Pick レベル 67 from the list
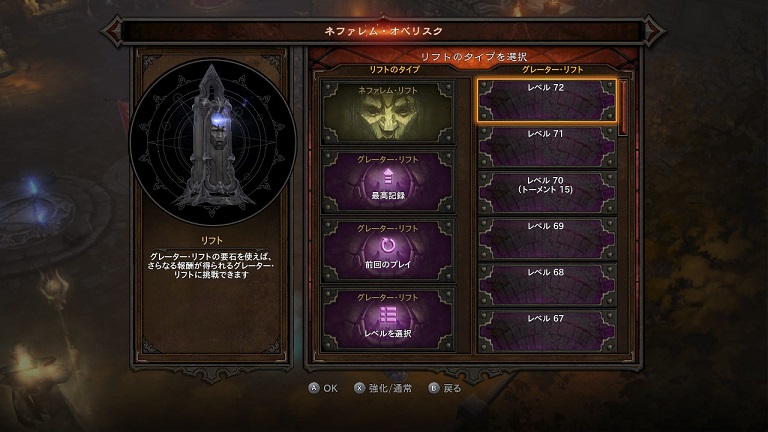 coord(547,331)
